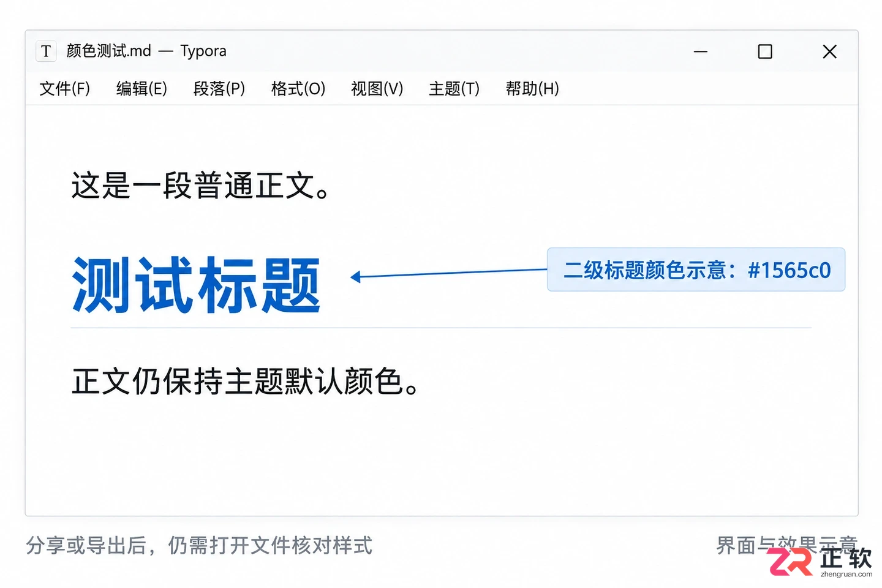Screen dimensions: 882x588
Task: Open the 格式(O) menu
Action: (x=298, y=89)
